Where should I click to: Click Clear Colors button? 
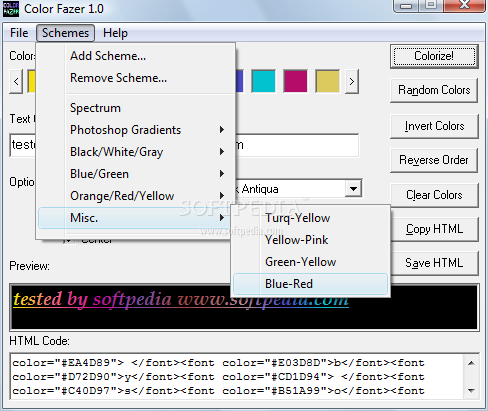click(x=434, y=195)
